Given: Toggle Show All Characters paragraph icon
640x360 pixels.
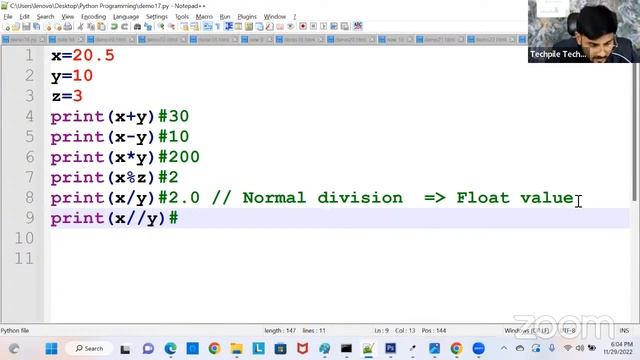Looking at the screenshot, I should [x=218, y=27].
